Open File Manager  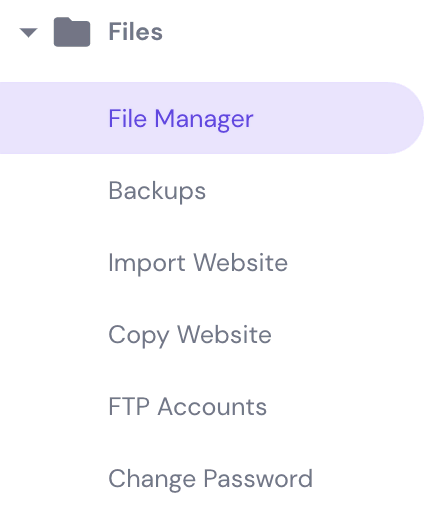[x=181, y=118]
